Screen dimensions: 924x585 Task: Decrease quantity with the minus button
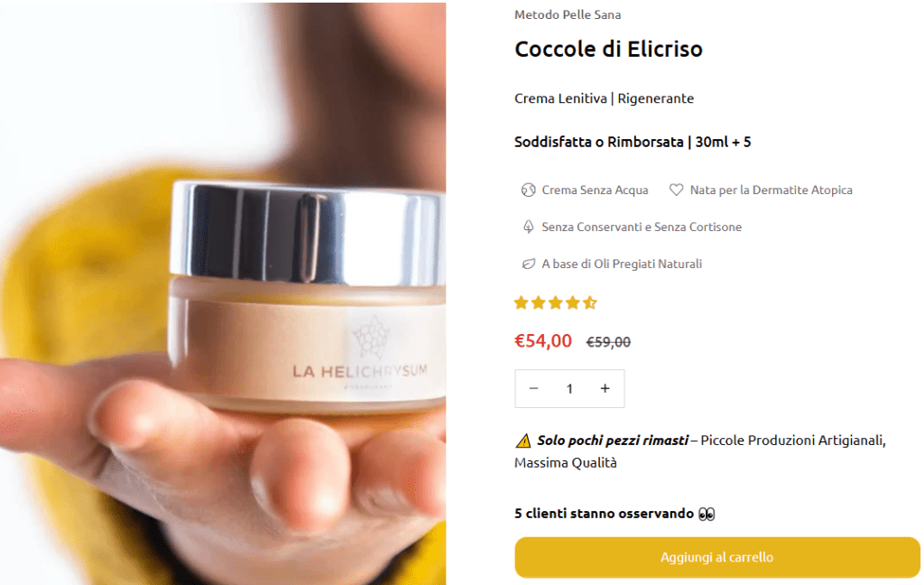(x=534, y=388)
